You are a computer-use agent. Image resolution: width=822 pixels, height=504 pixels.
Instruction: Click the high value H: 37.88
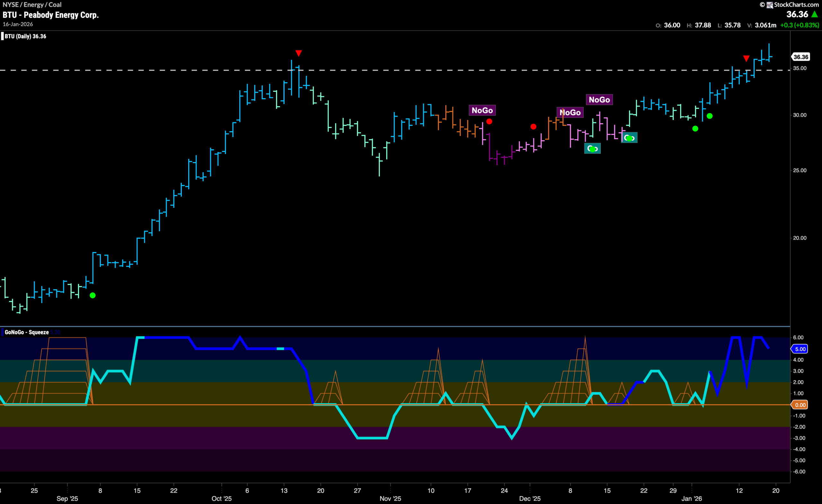coord(699,25)
